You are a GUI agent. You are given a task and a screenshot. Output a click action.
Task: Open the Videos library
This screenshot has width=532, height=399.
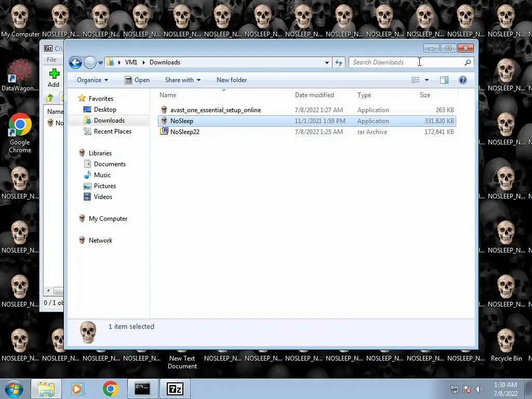pyautogui.click(x=103, y=197)
